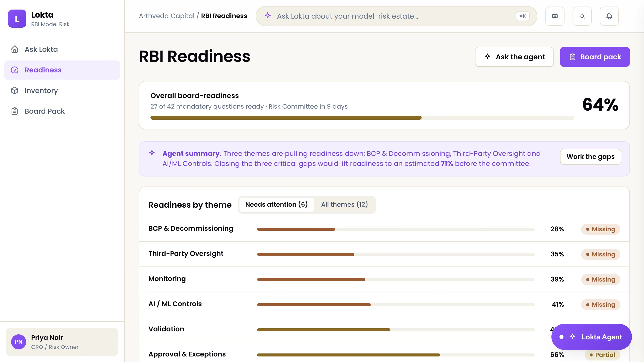
Task: Click the clipboard icon beside Board Pack
Action: [x=15, y=111]
